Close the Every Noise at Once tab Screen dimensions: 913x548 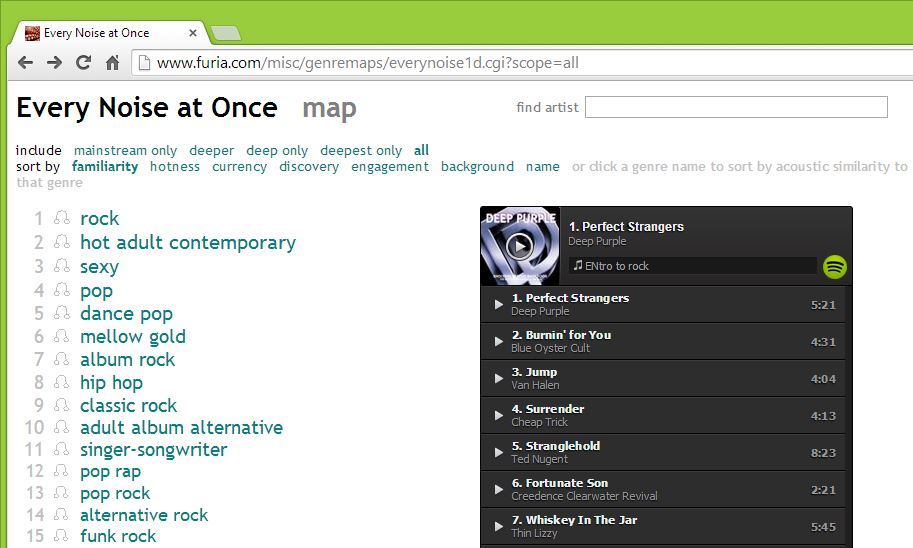(x=193, y=33)
